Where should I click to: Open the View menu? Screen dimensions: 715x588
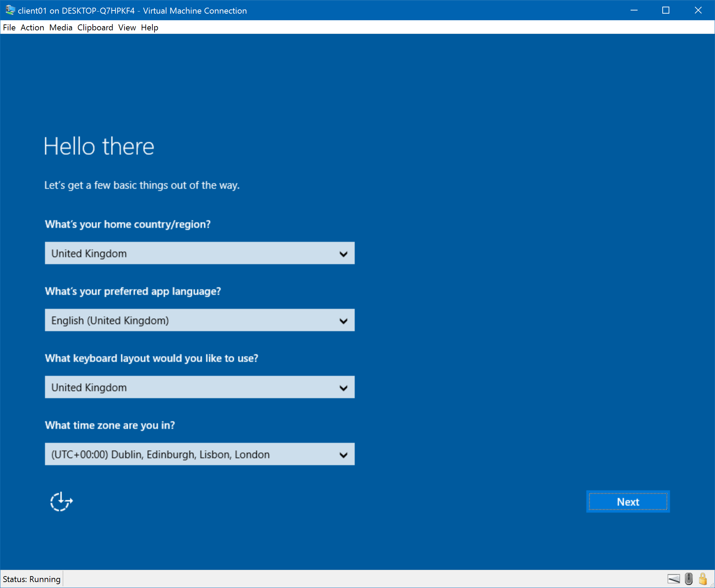pyautogui.click(x=127, y=27)
